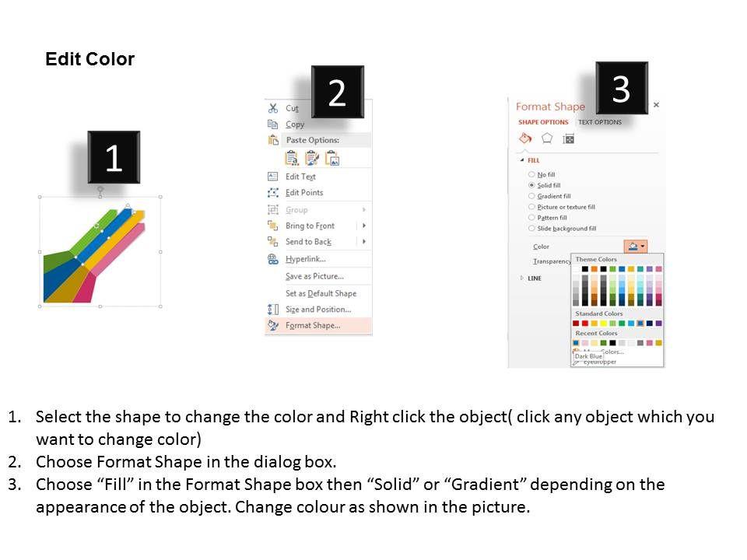
Task: Close the Format Shape pane
Action: point(656,104)
